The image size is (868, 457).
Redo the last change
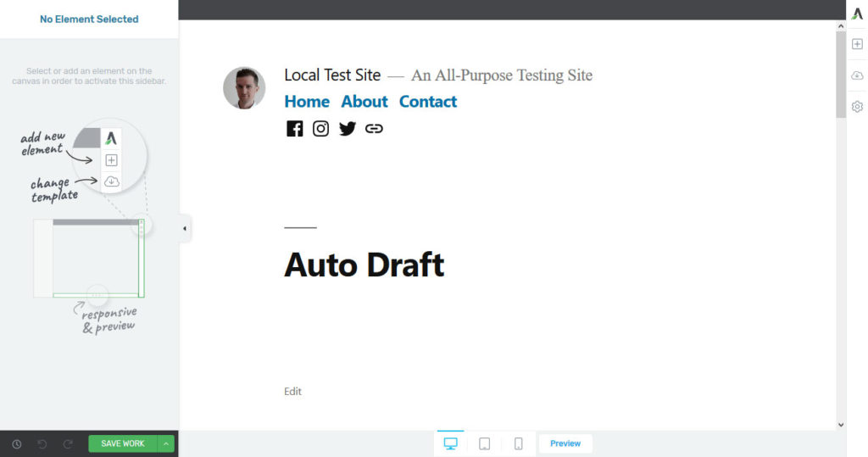(68, 443)
